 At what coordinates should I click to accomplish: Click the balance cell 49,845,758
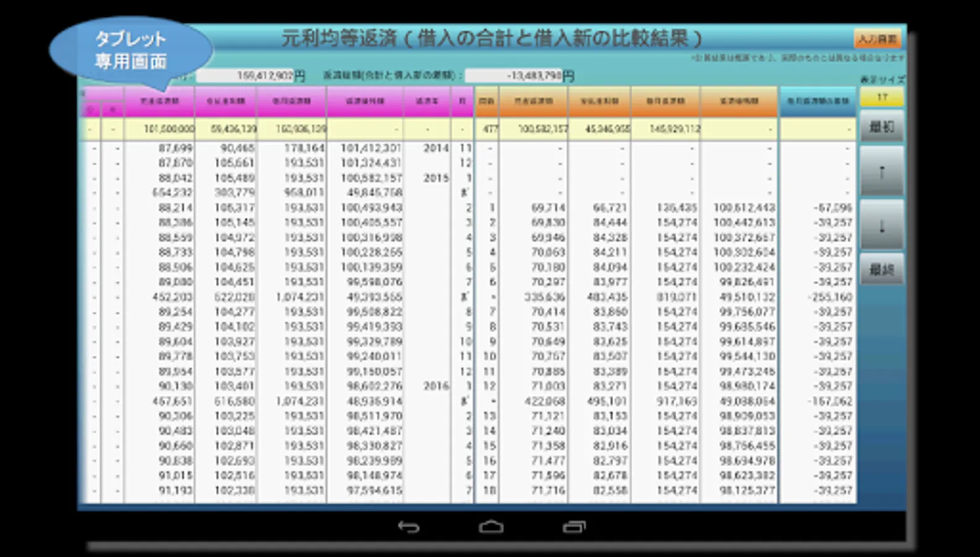tap(374, 193)
